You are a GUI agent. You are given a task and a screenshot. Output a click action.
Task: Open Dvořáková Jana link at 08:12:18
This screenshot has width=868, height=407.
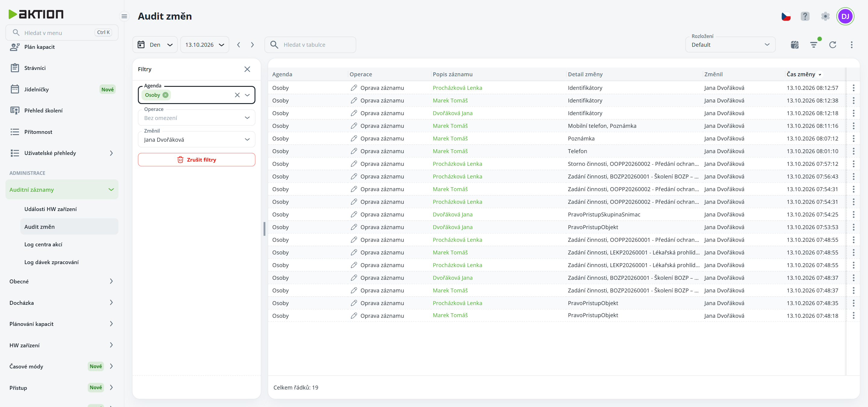[x=452, y=113]
